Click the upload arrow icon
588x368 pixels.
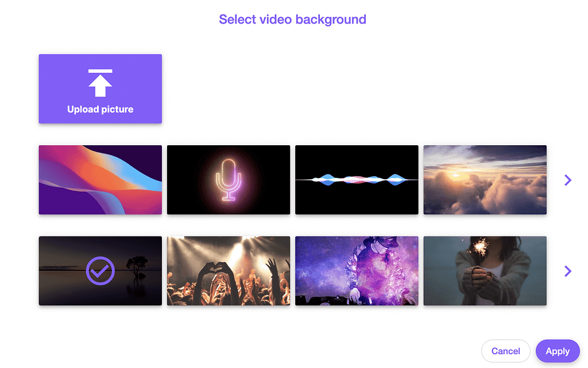click(x=100, y=83)
